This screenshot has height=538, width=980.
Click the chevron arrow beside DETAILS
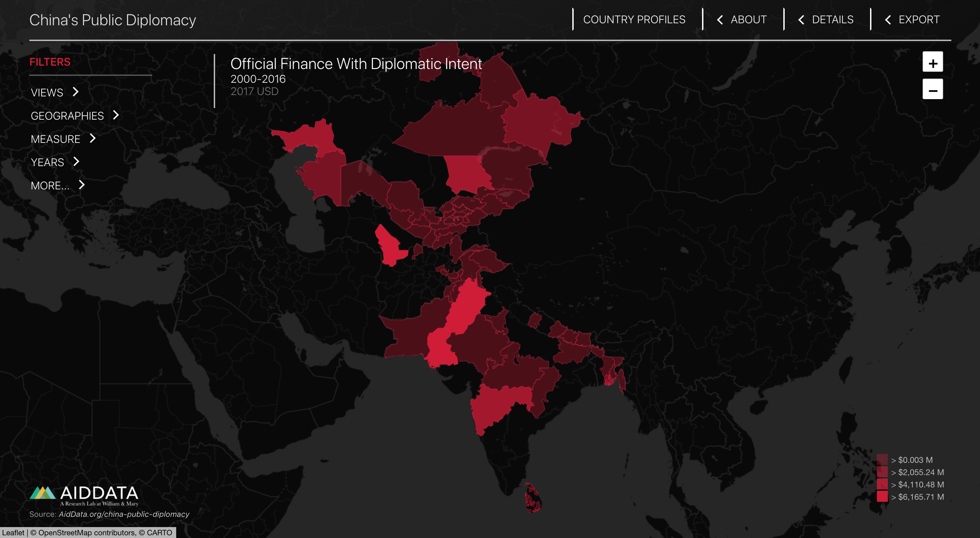click(x=801, y=20)
